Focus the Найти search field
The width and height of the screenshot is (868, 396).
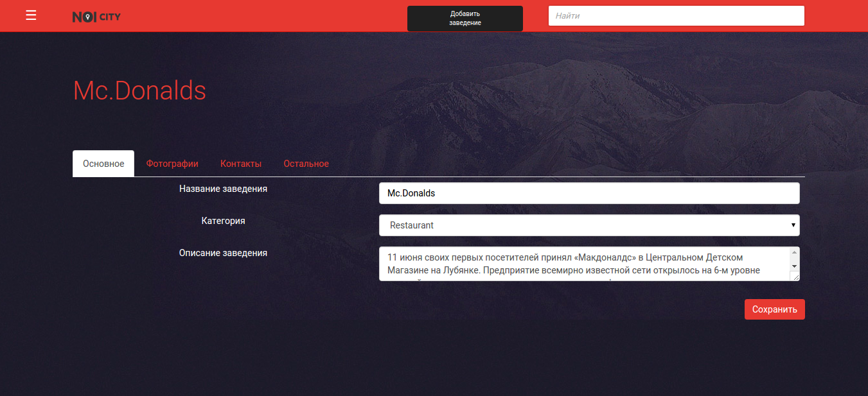(x=677, y=16)
